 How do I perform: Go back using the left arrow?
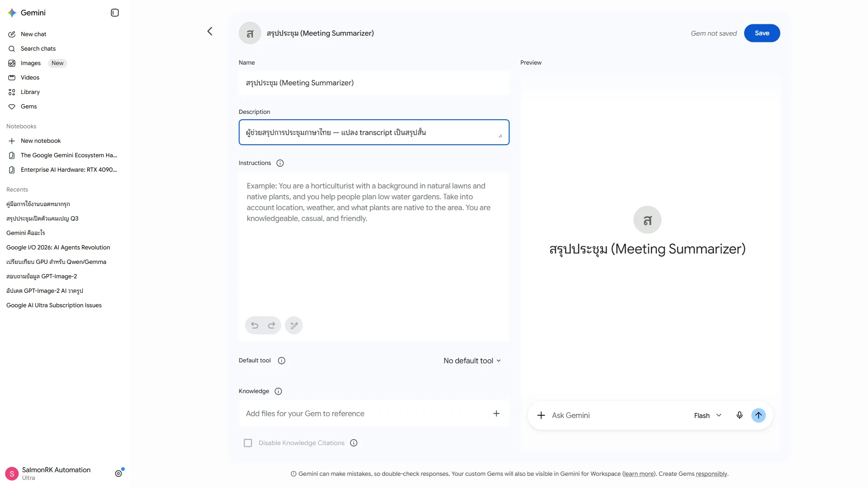(x=210, y=31)
